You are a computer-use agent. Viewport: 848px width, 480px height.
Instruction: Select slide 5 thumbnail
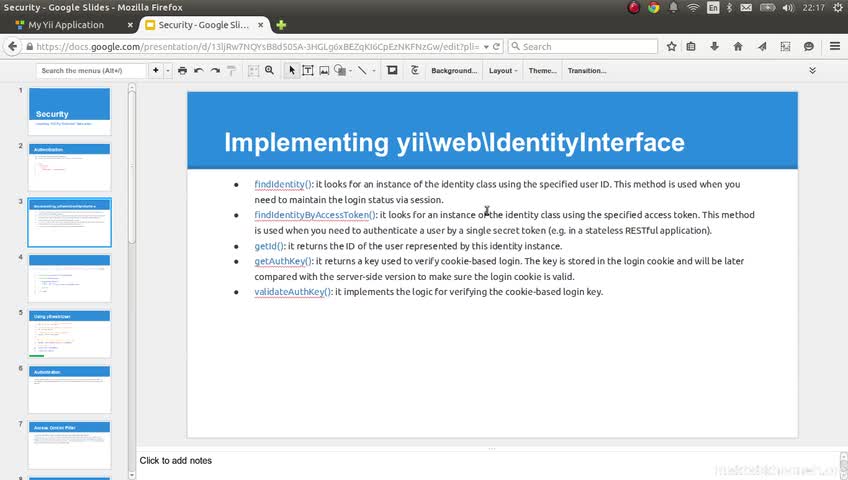69,334
